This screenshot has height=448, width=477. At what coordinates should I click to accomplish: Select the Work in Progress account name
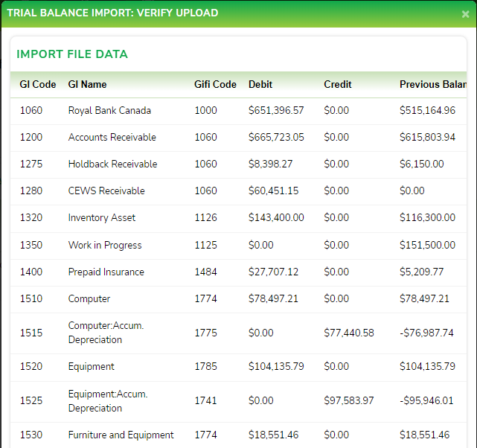(105, 245)
